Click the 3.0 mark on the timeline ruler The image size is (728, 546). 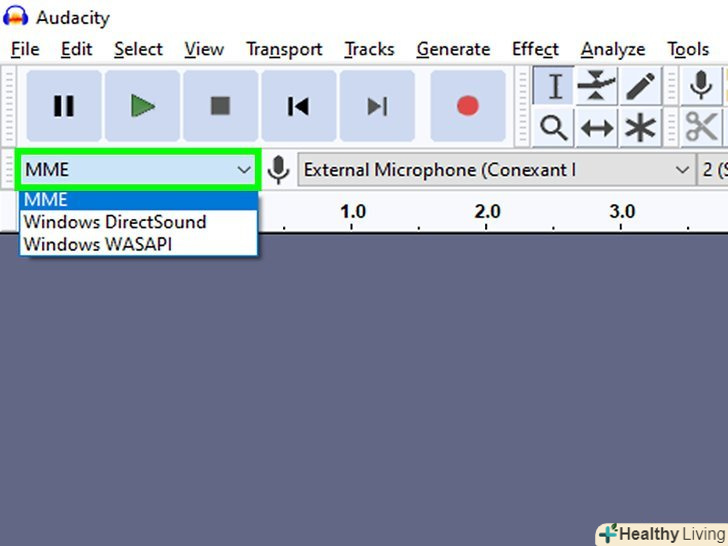point(622,212)
